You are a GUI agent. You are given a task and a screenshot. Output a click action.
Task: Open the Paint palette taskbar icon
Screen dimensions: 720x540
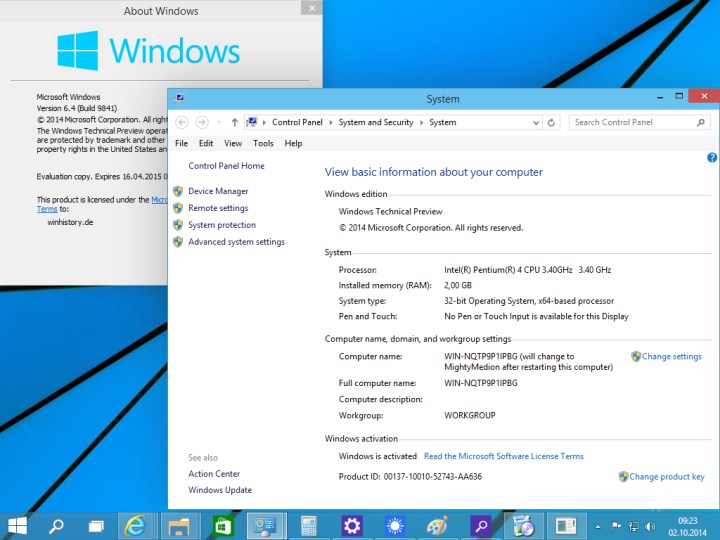437,526
